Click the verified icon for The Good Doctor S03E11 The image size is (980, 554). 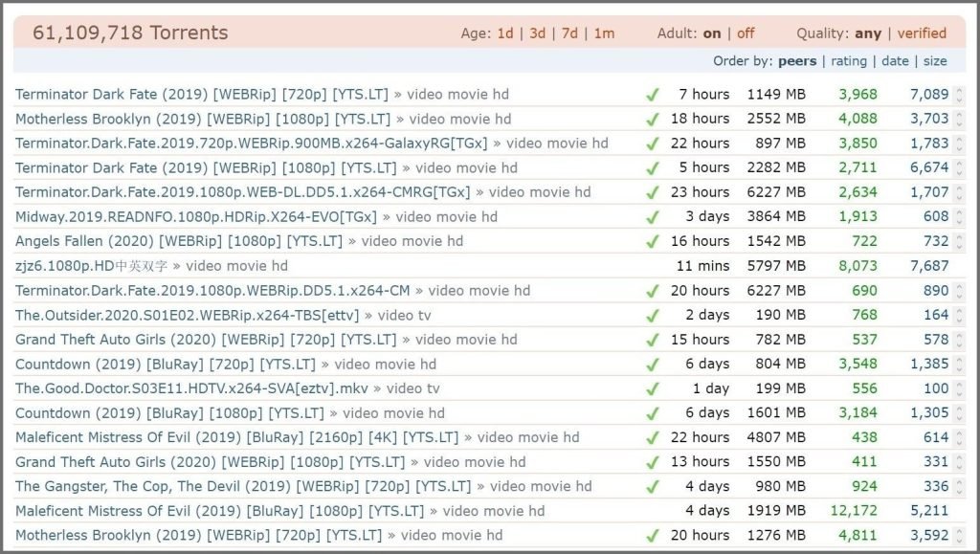point(653,388)
